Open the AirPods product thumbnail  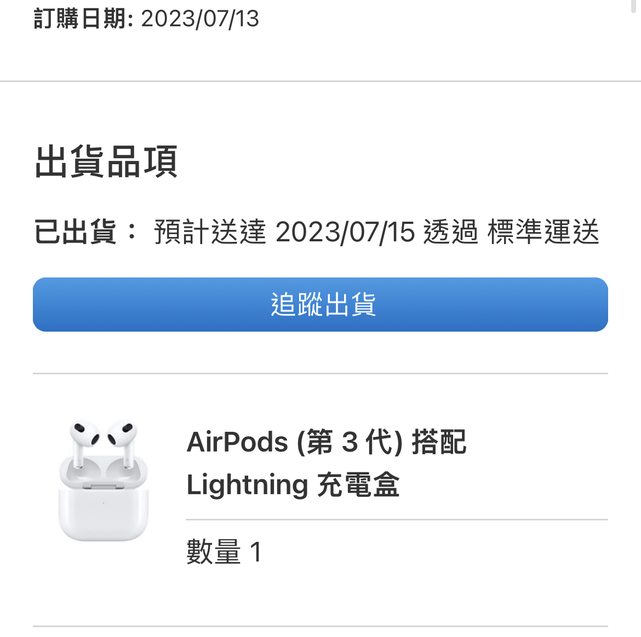point(101,480)
